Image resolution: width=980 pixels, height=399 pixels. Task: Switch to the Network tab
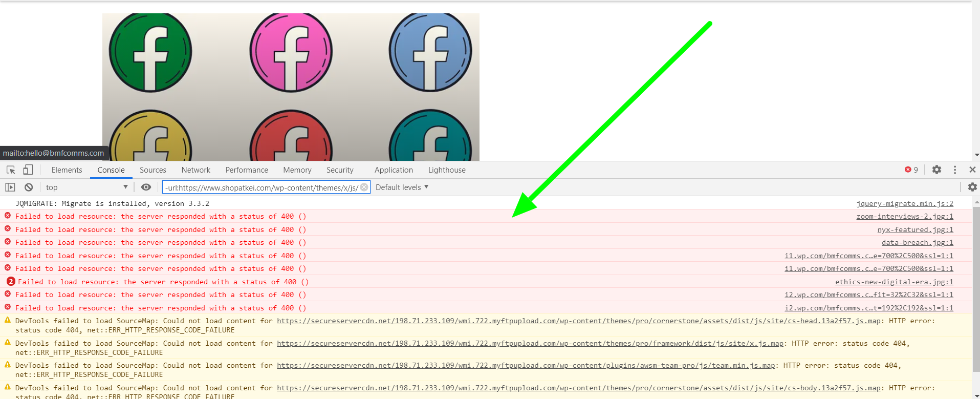pos(196,170)
